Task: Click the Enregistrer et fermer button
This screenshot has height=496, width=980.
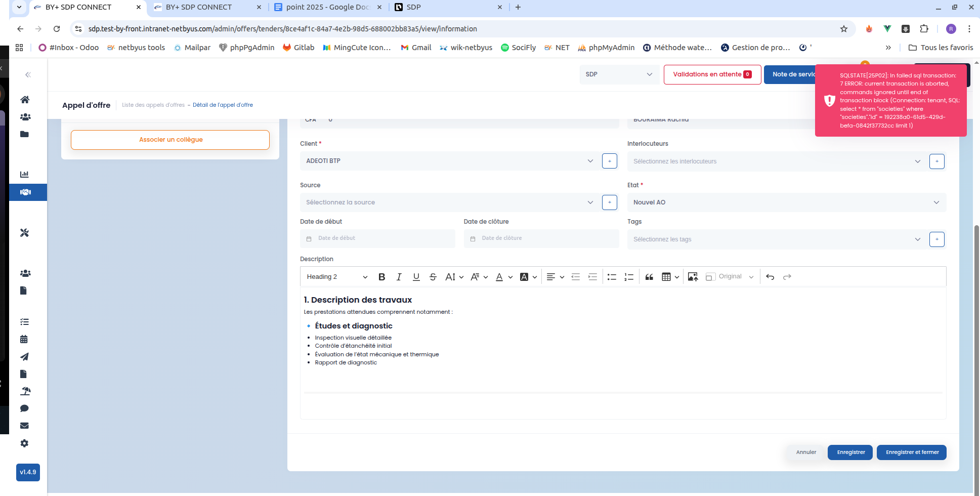Action: click(x=912, y=452)
